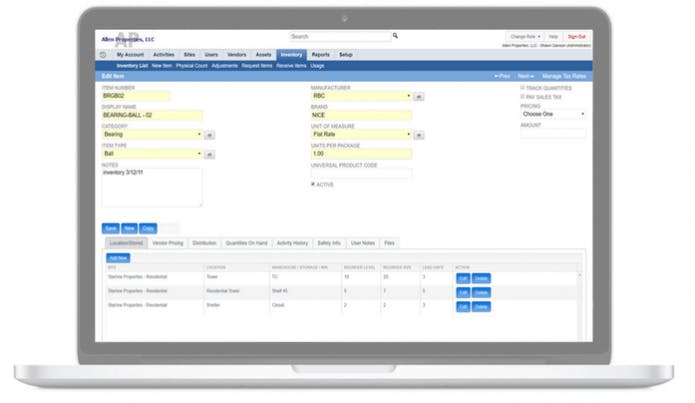
Task: Expand the Manufacturer RBC dropdown
Action: click(x=361, y=96)
